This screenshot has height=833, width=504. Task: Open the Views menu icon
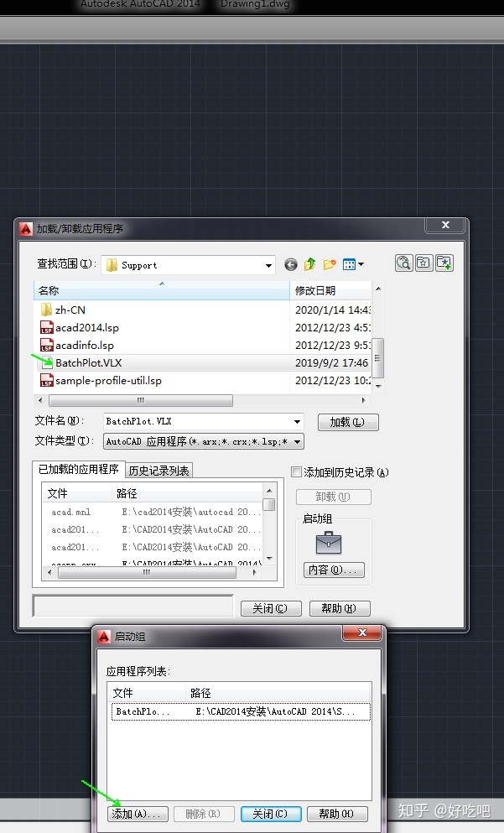[x=353, y=264]
